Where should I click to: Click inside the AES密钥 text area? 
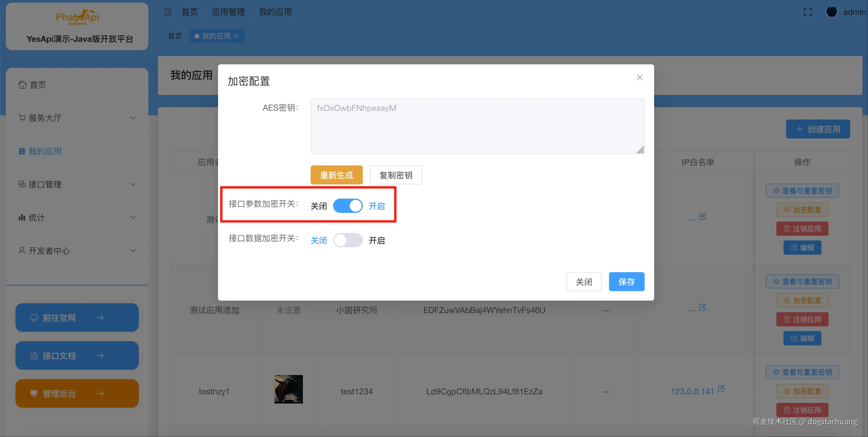pyautogui.click(x=477, y=126)
